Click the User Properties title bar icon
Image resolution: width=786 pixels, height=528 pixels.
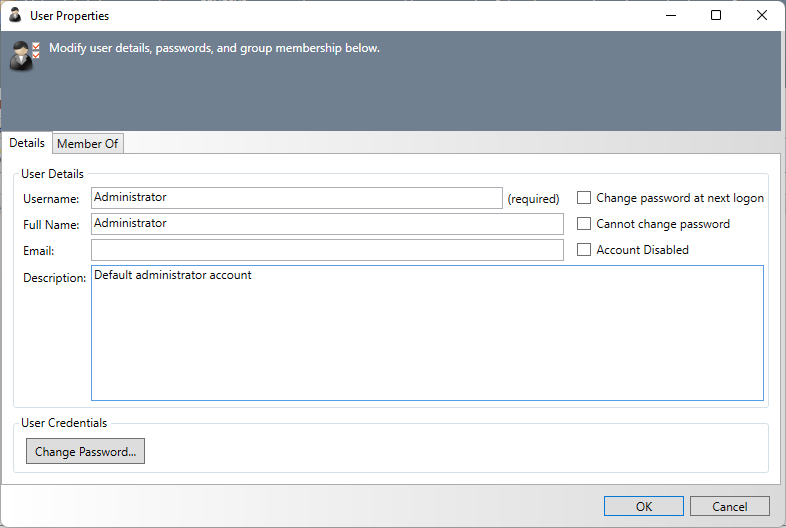pyautogui.click(x=15, y=16)
